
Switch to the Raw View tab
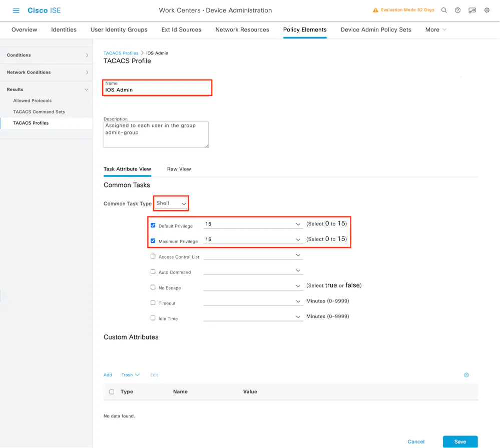coord(179,169)
